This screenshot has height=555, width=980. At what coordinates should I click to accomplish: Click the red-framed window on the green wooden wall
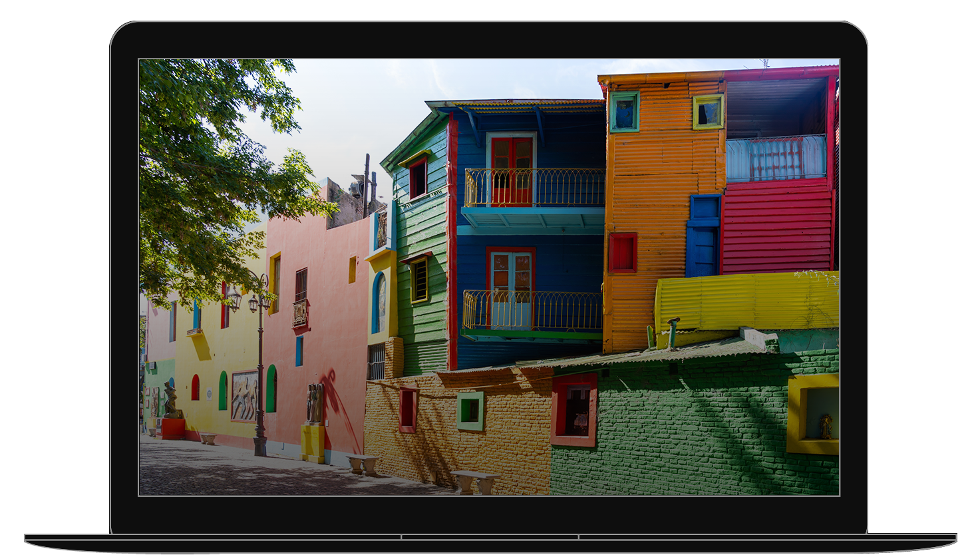[x=418, y=178]
